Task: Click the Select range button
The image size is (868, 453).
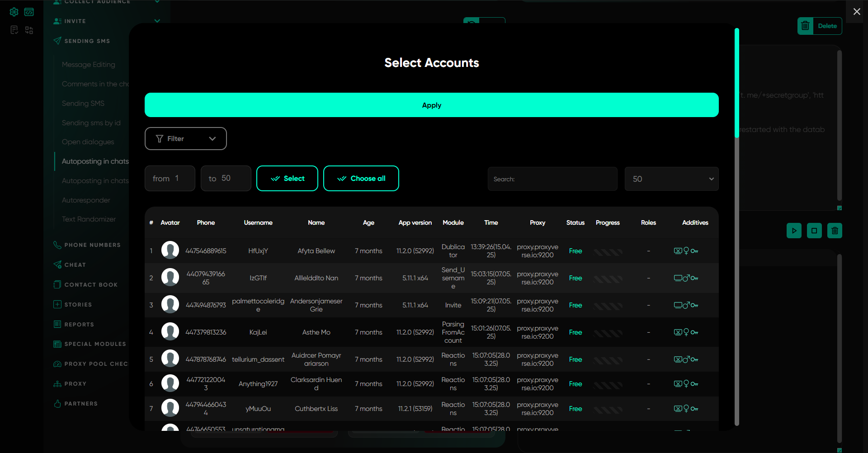Action: [287, 179]
